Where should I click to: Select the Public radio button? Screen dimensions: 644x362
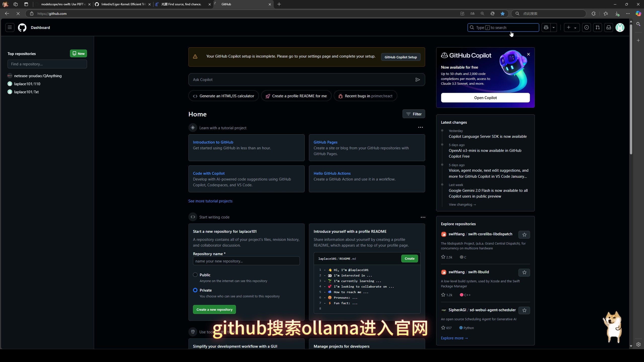point(195,275)
